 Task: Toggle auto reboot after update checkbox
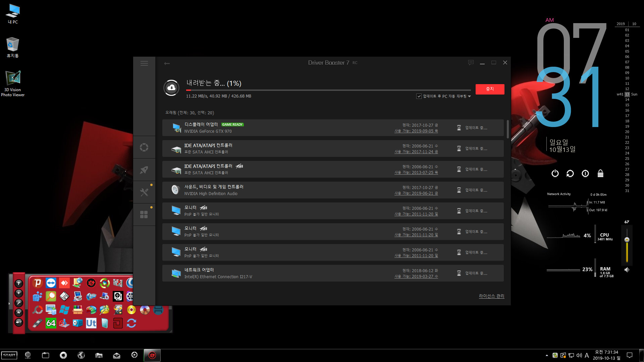click(x=419, y=96)
